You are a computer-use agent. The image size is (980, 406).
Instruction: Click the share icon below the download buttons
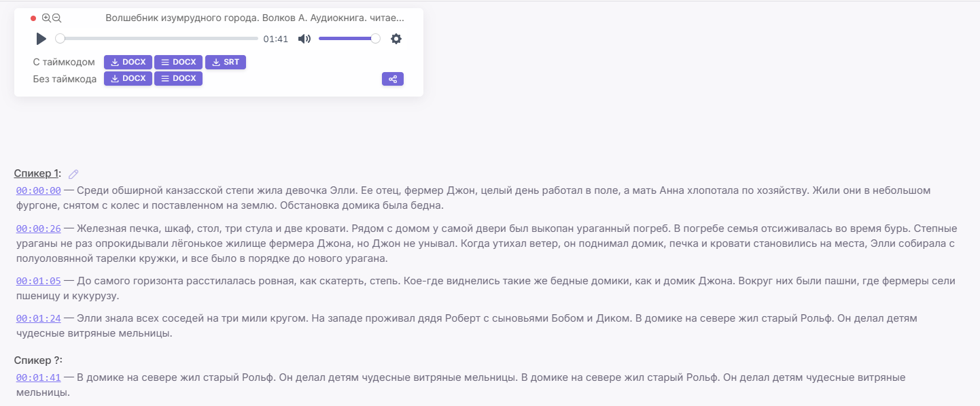pyautogui.click(x=392, y=79)
